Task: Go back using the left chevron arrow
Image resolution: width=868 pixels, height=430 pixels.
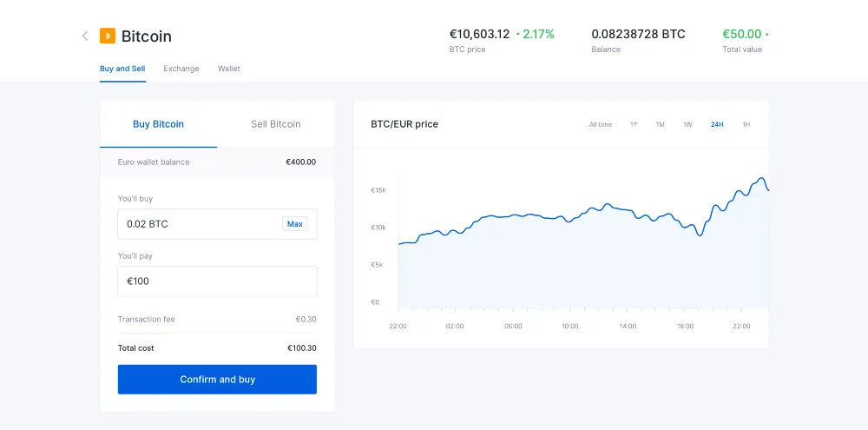Action: click(85, 36)
